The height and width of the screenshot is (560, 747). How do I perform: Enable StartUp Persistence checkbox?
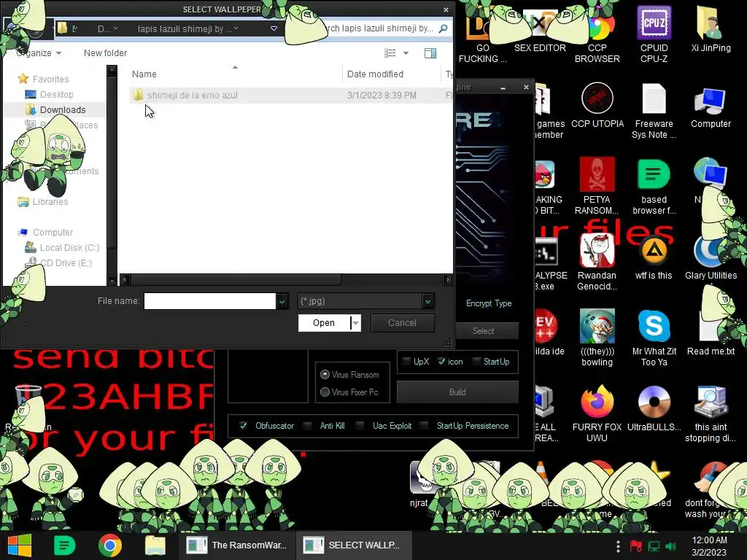424,426
